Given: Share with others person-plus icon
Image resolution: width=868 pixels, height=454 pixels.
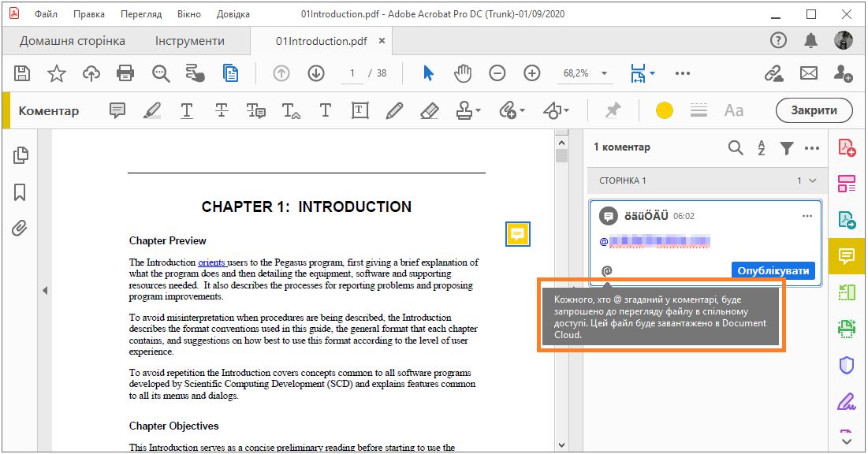Looking at the screenshot, I should click(x=843, y=73).
